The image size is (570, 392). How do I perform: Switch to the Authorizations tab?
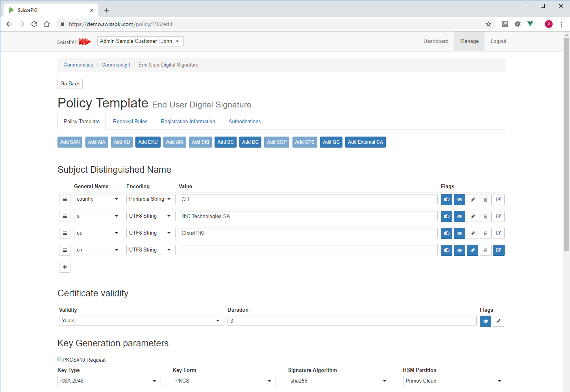pos(245,122)
